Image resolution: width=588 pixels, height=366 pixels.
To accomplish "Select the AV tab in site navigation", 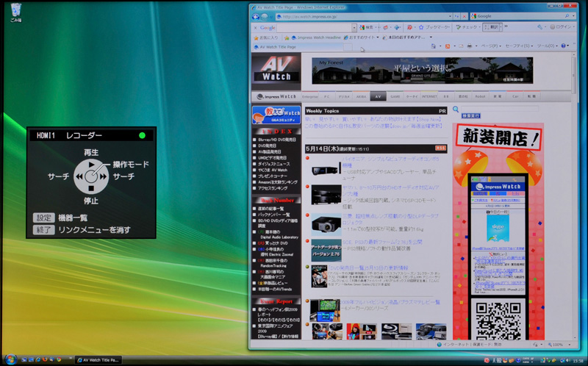I will tap(378, 96).
